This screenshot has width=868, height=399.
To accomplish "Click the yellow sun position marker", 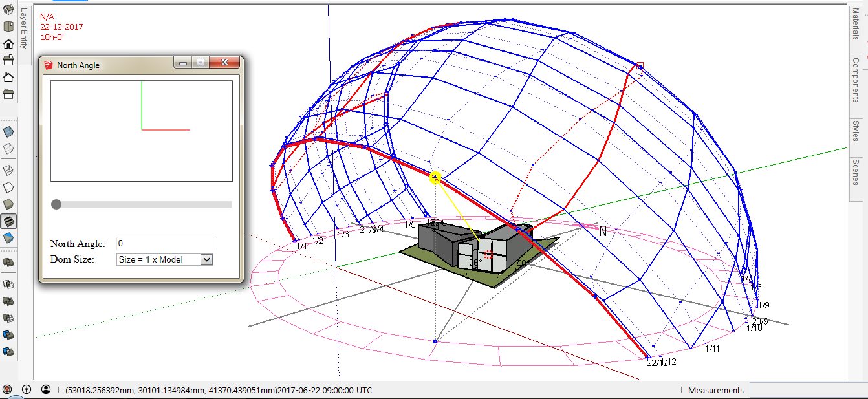I will (x=435, y=177).
